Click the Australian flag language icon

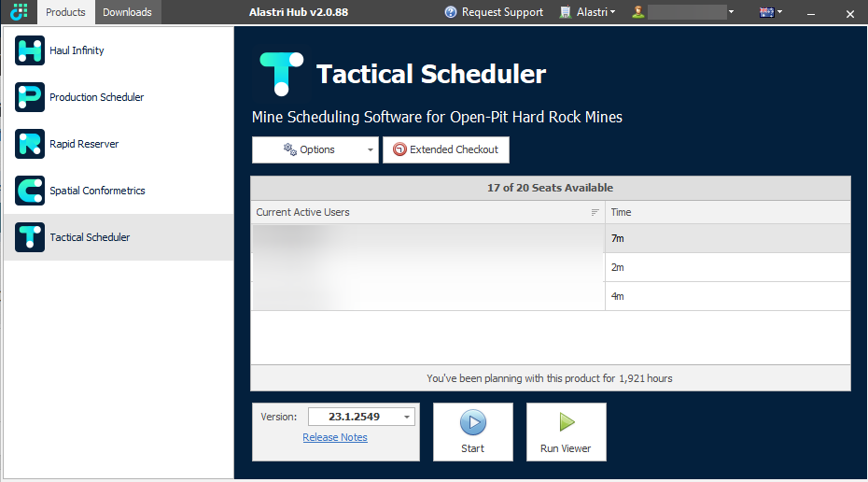point(766,12)
